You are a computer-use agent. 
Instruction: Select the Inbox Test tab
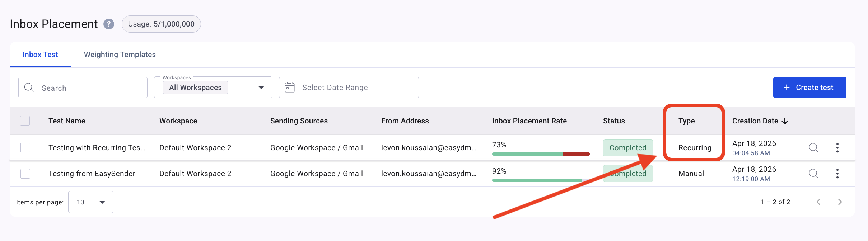tap(40, 55)
